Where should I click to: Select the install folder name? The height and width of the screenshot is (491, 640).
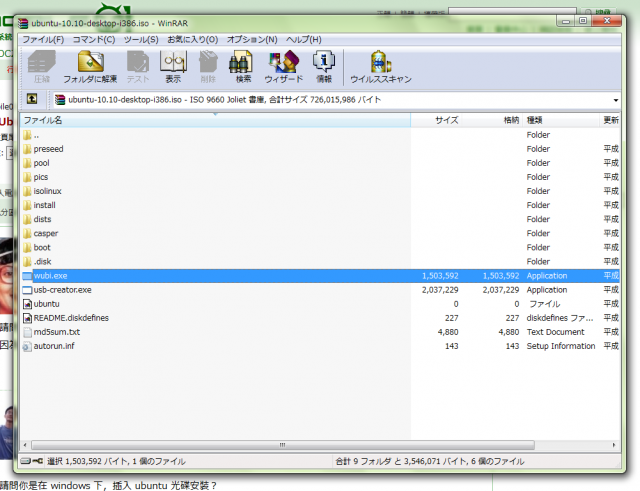pos(44,205)
